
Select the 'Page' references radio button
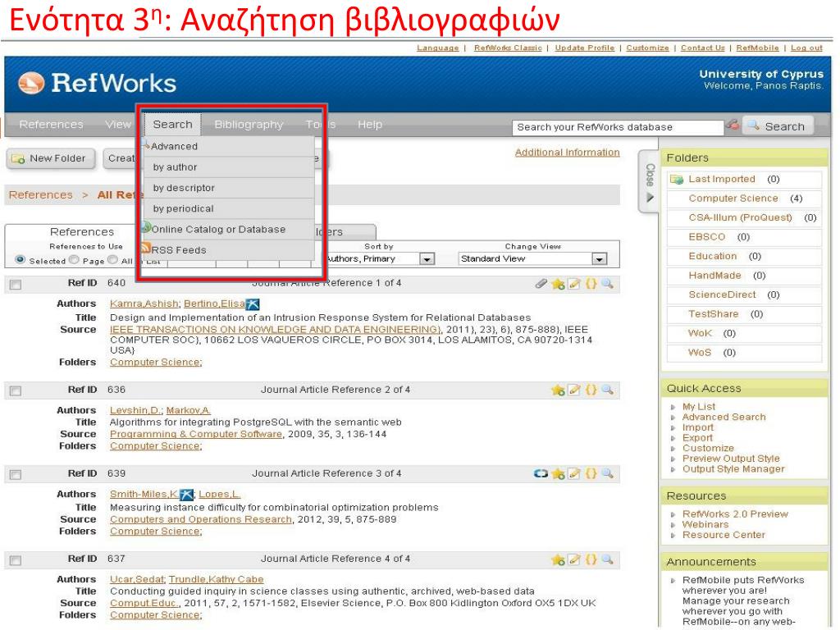click(74, 260)
